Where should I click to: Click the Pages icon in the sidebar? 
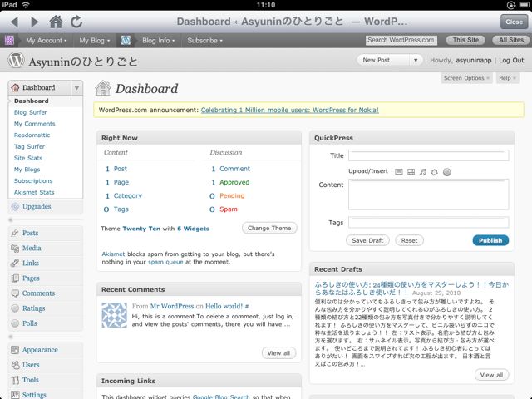[x=15, y=278]
